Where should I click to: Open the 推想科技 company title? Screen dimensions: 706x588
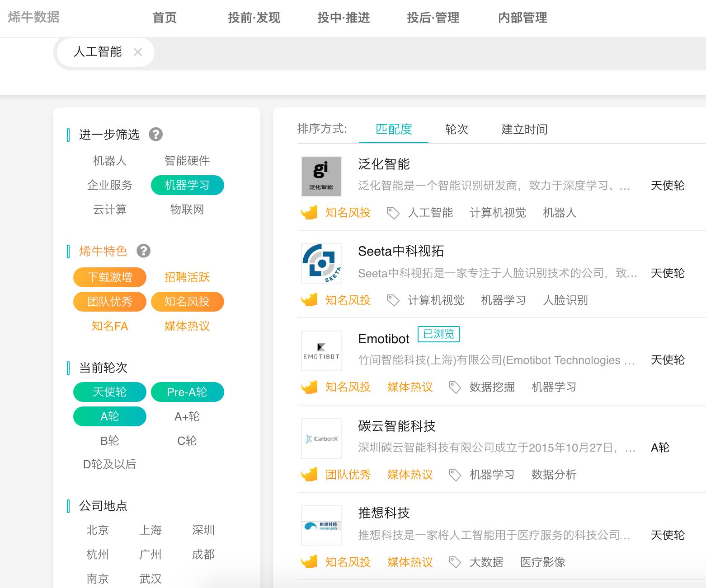pyautogui.click(x=384, y=513)
